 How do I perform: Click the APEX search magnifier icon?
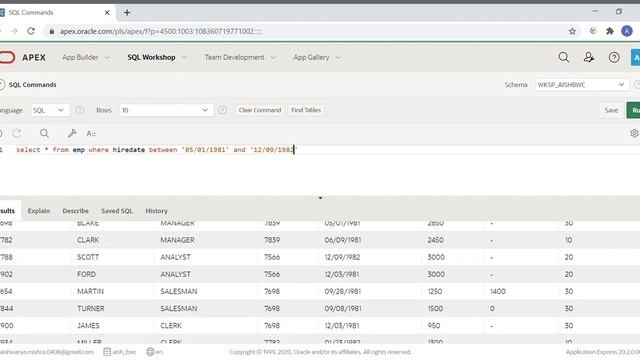coord(564,57)
